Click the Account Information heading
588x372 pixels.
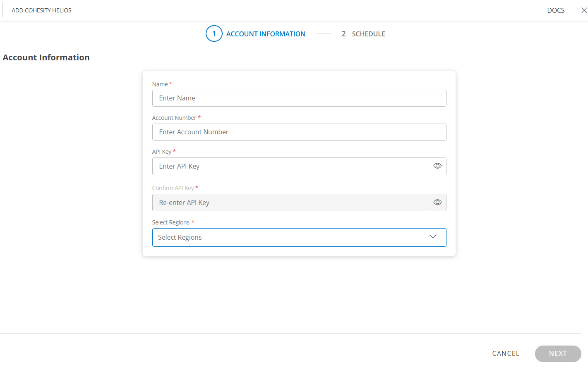pyautogui.click(x=46, y=57)
